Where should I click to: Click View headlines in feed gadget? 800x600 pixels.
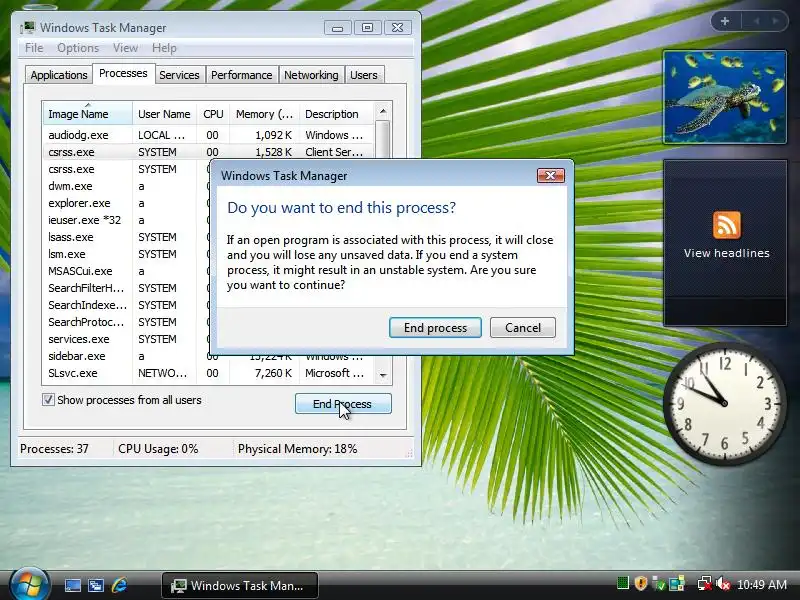[727, 253]
